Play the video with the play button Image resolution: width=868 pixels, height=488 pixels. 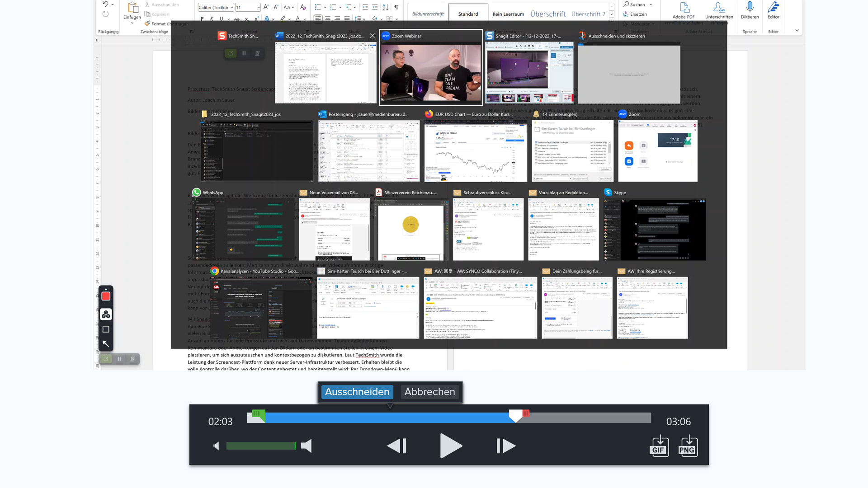(x=451, y=446)
